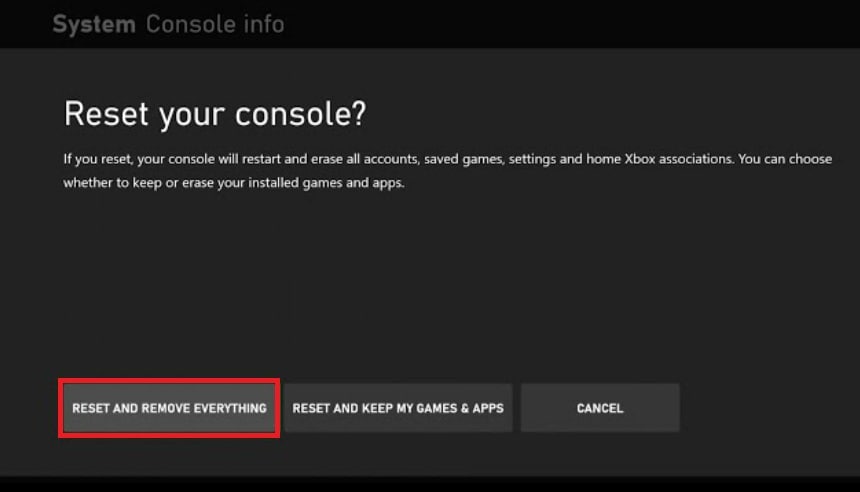Click the word "restart" in the description
860x492 pixels.
coord(261,159)
